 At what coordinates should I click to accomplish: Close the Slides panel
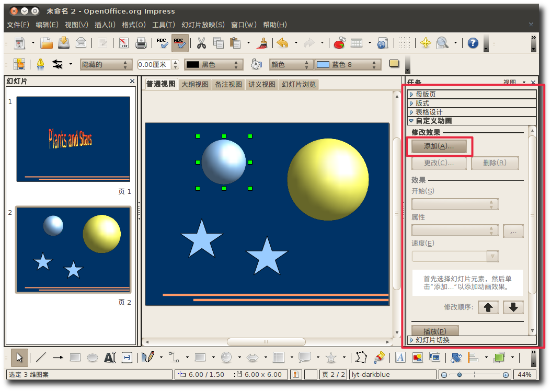click(x=132, y=81)
